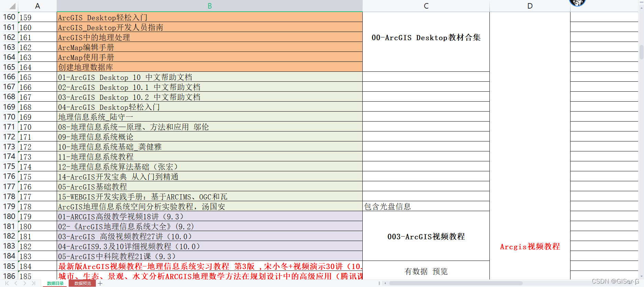
Task: Select cell '02-《ArcGIS地理信息系统大全》(9.2)'
Action: pos(210,226)
